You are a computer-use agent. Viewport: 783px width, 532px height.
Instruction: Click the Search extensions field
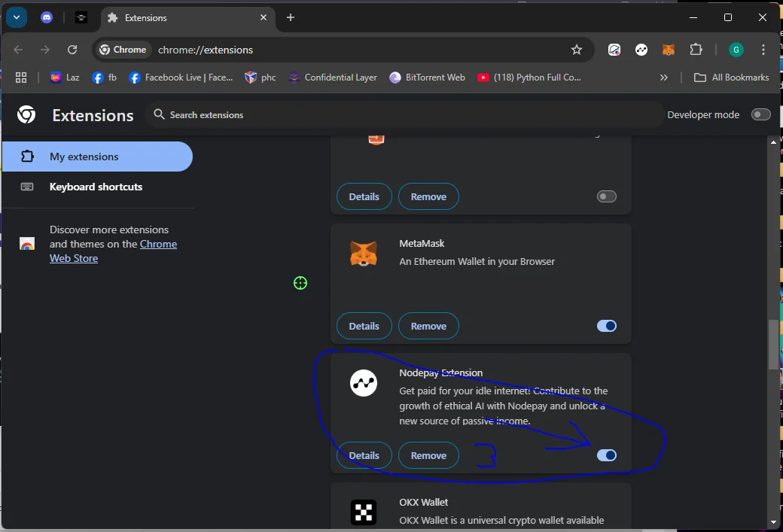(x=404, y=115)
